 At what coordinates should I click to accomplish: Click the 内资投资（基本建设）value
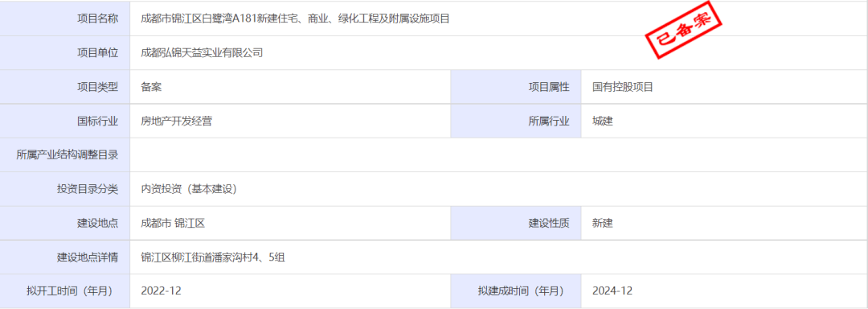click(190, 189)
